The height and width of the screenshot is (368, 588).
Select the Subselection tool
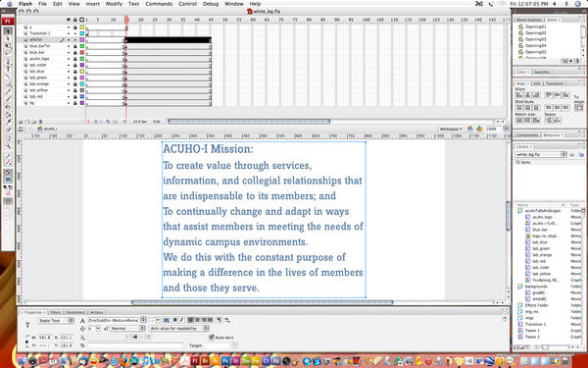[x=8, y=38]
